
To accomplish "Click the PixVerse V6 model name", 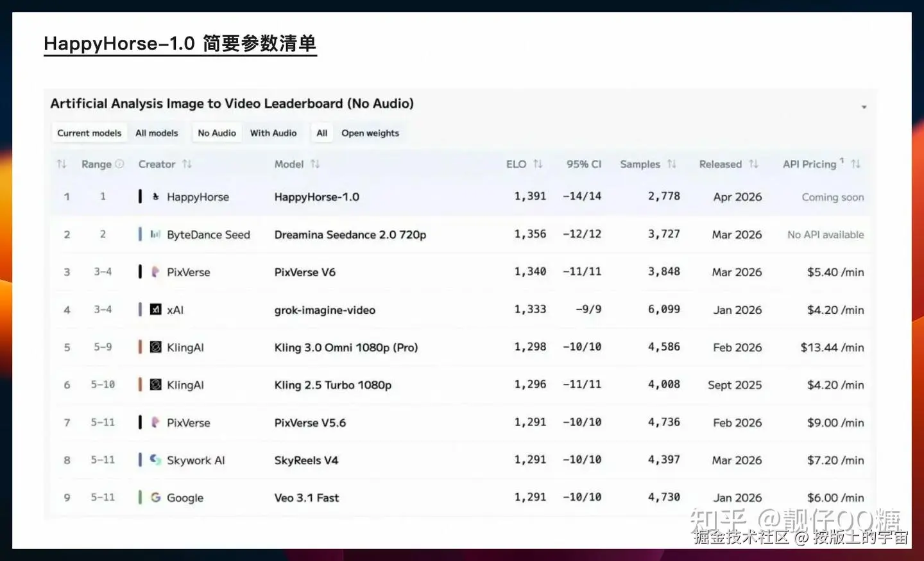I will (x=305, y=272).
